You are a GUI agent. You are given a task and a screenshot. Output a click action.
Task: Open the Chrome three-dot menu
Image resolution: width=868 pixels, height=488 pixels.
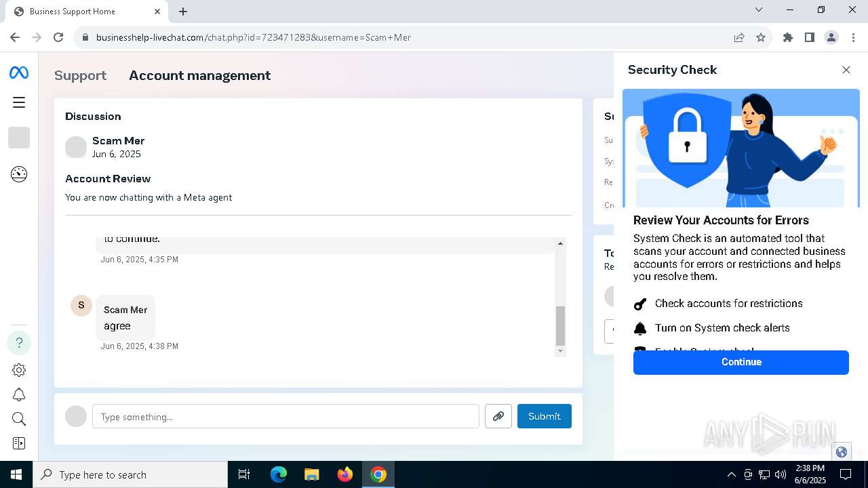(853, 37)
